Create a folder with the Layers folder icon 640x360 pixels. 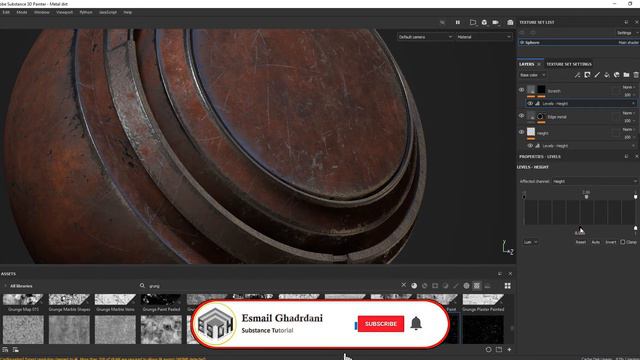coord(626,75)
